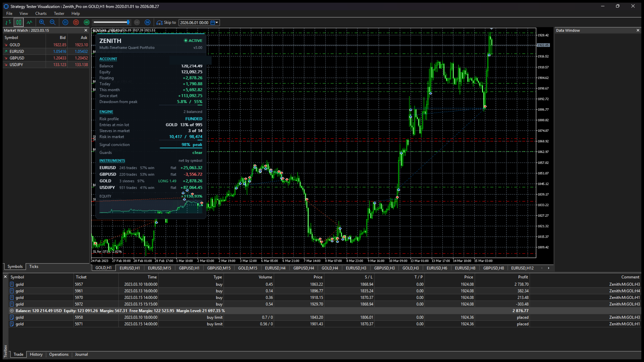The image size is (644, 362).
Task: Select the candlestick chart mode icon
Action: click(x=19, y=22)
